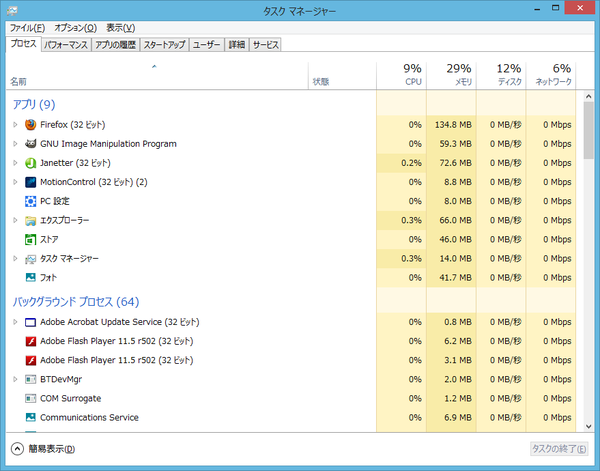The height and width of the screenshot is (471, 600).
Task: Open the オプション(O) menu
Action: [75, 28]
